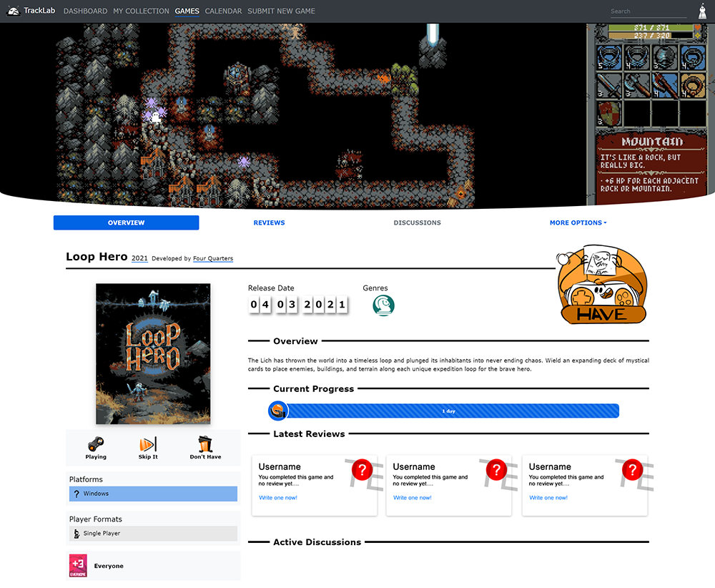Expand the More Options dropdown

click(578, 222)
